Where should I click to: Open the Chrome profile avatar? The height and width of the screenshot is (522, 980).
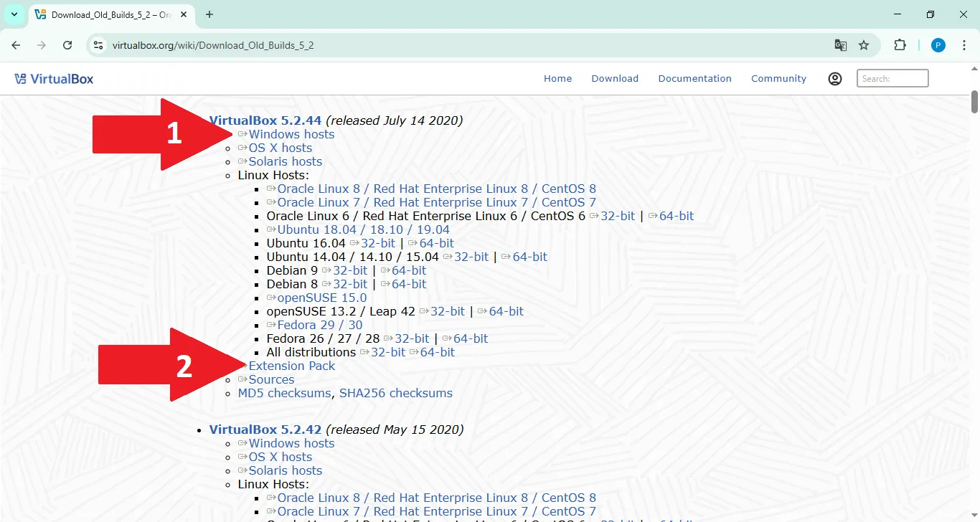[x=938, y=45]
